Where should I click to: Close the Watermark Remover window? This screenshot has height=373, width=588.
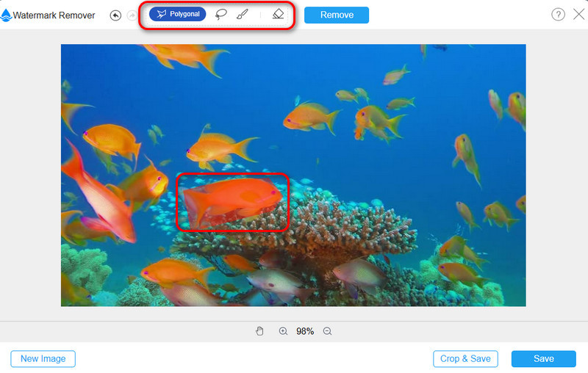pyautogui.click(x=578, y=15)
